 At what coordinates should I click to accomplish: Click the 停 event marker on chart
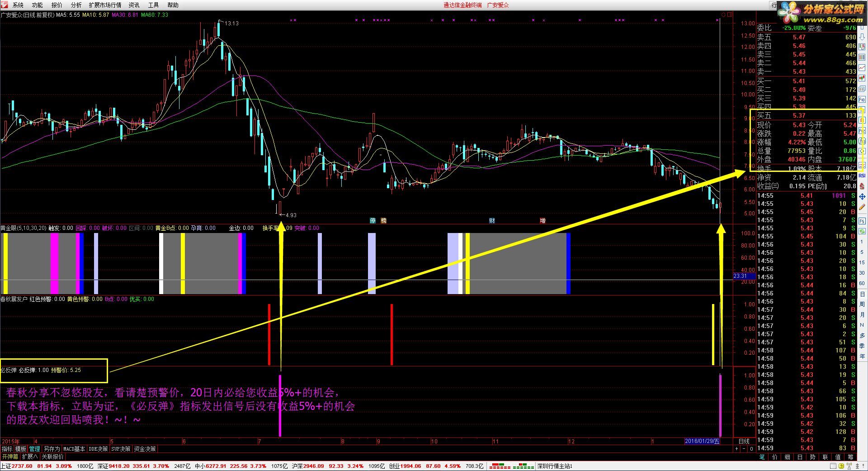[x=373, y=221]
